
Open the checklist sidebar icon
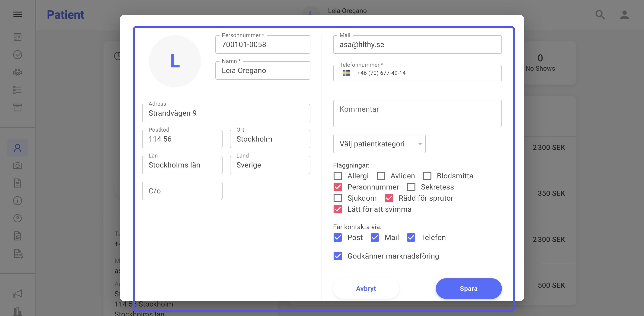click(x=17, y=90)
